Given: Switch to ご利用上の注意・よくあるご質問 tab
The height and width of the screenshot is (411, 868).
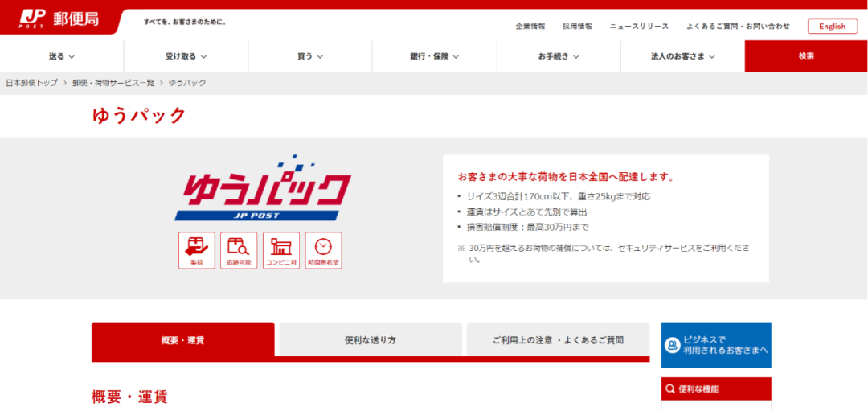Looking at the screenshot, I should pyautogui.click(x=558, y=339).
